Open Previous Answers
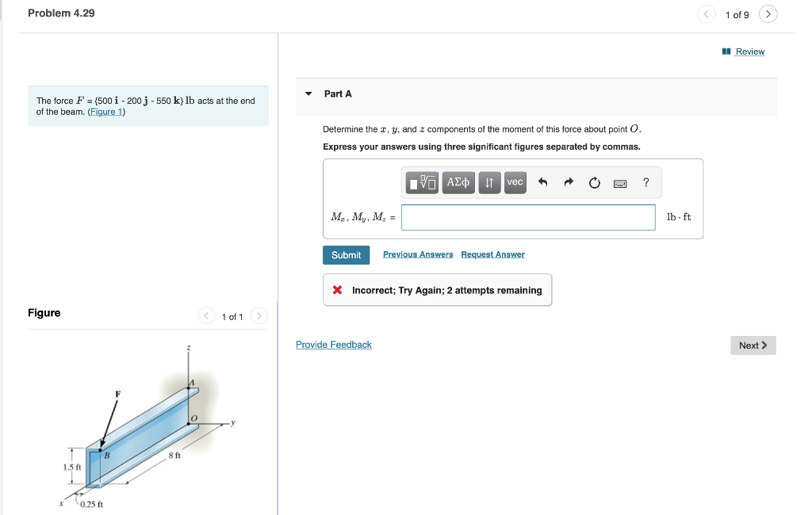Viewport: 812px width, 515px height. (x=418, y=254)
